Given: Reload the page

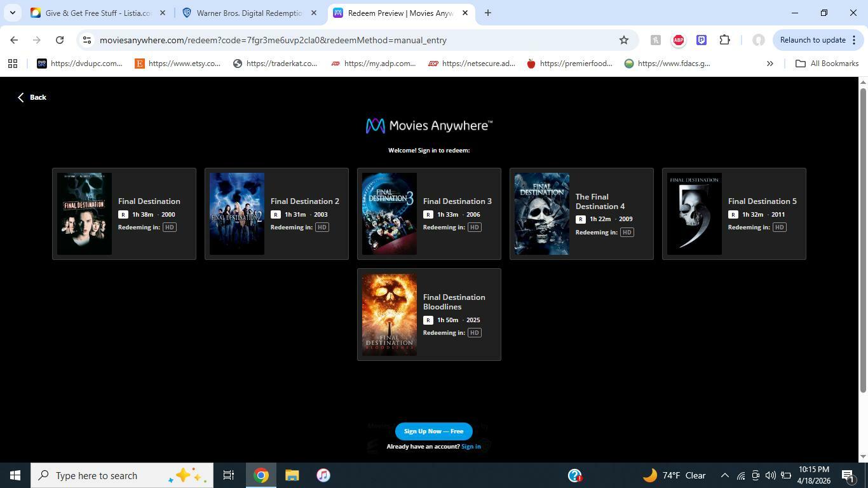Looking at the screenshot, I should pyautogui.click(x=60, y=40).
